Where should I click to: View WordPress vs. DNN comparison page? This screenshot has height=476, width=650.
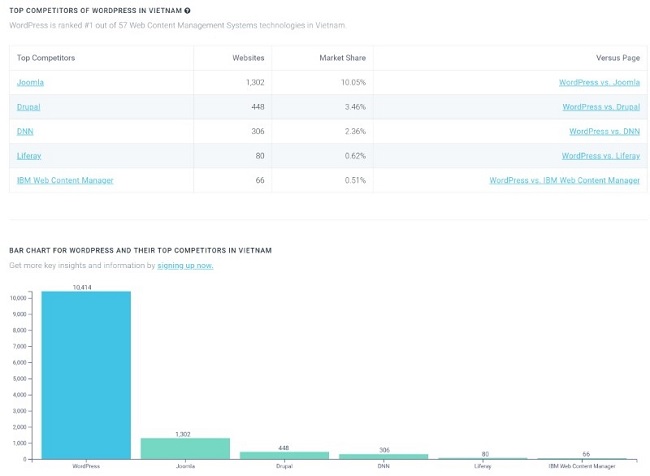pos(604,131)
